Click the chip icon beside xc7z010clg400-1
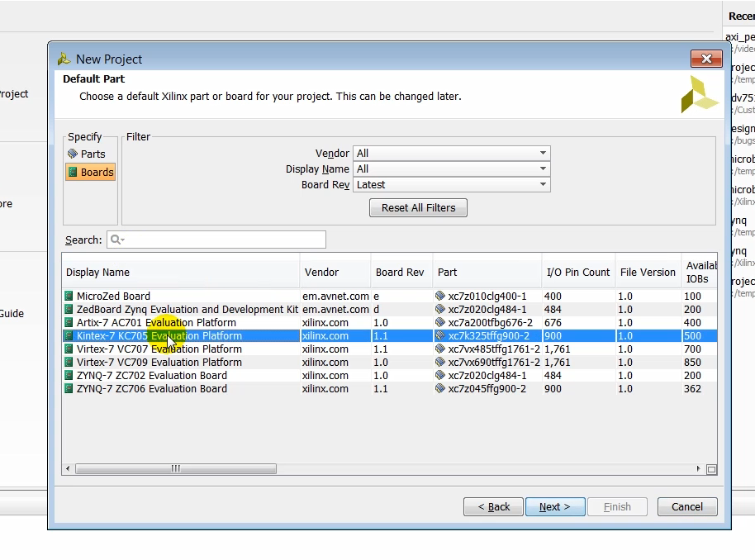Image resolution: width=755 pixels, height=560 pixels. (440, 297)
